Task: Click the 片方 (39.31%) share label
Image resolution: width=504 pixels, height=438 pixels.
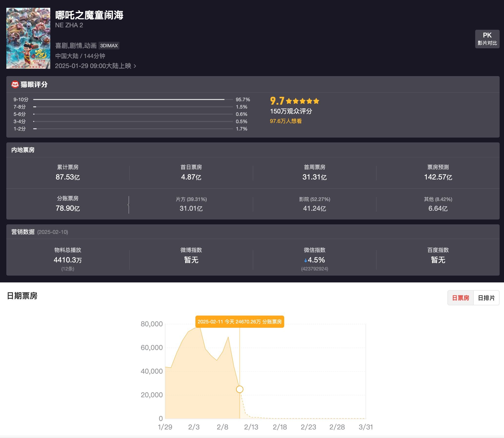Action: click(191, 199)
